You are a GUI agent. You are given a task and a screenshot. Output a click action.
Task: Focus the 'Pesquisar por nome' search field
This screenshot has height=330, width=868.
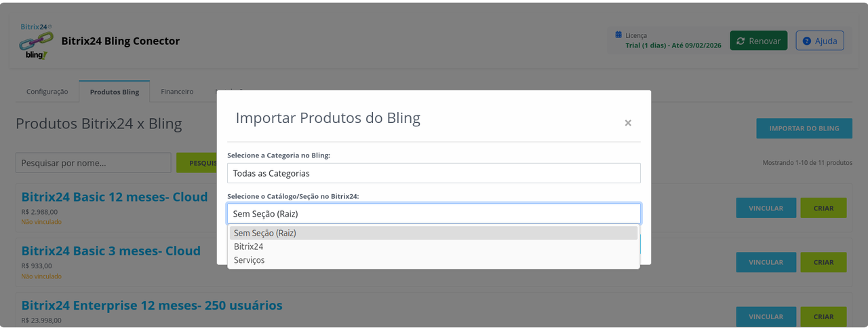click(94, 163)
